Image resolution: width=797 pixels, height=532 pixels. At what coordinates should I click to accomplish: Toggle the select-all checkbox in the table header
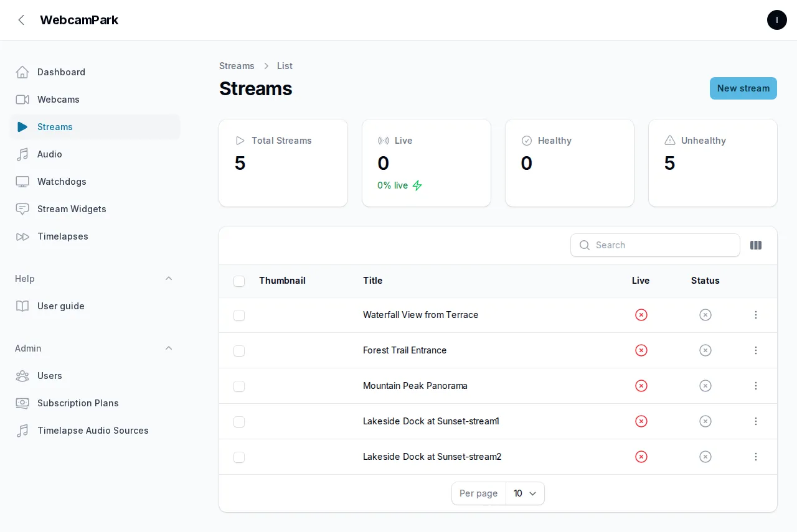239,281
